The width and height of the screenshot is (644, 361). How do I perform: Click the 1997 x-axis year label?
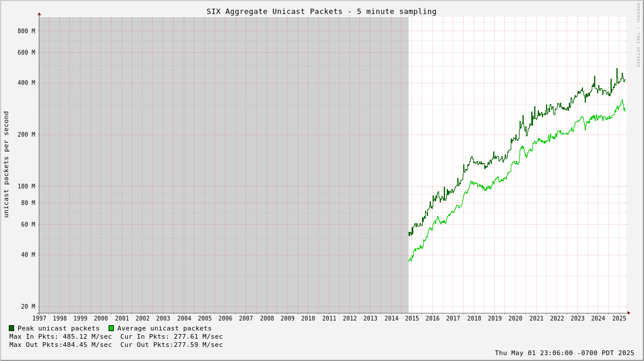[x=39, y=318]
